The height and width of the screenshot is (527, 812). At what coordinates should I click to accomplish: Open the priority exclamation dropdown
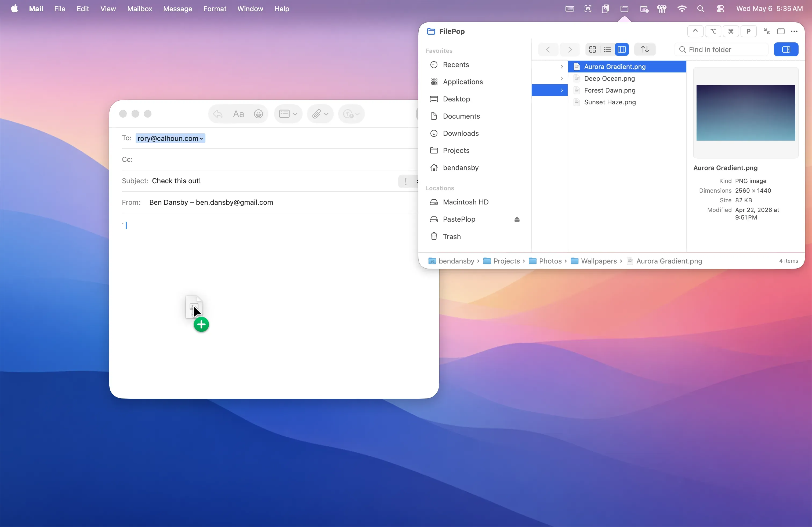[408, 181]
